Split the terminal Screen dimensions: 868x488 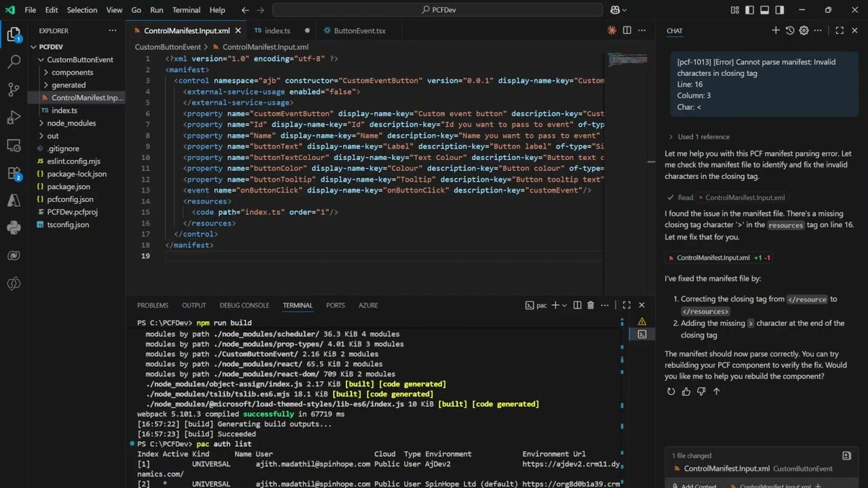point(577,305)
